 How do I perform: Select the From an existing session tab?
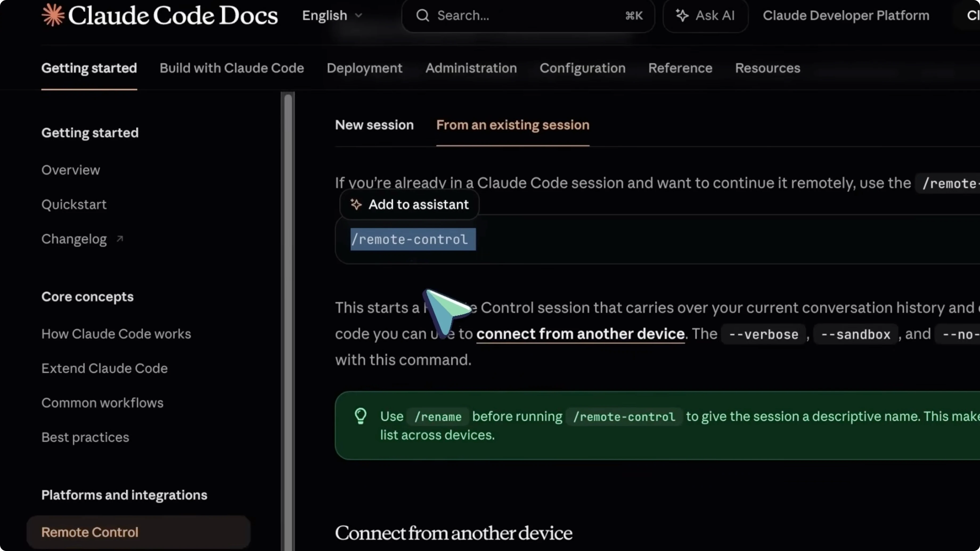[x=512, y=125]
